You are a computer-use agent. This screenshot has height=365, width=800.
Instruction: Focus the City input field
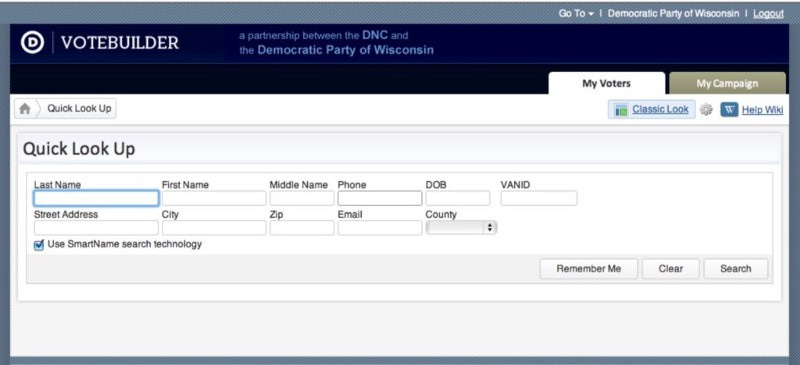[x=214, y=228]
